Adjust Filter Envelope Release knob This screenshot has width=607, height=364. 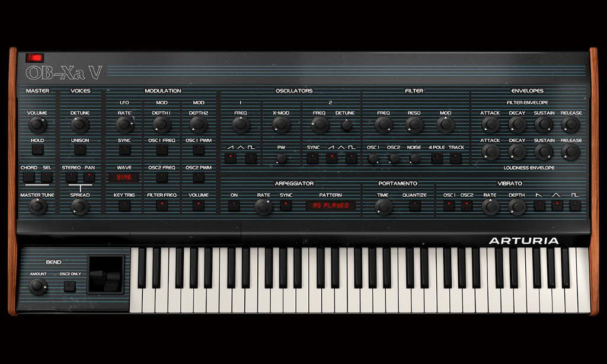coord(571,124)
